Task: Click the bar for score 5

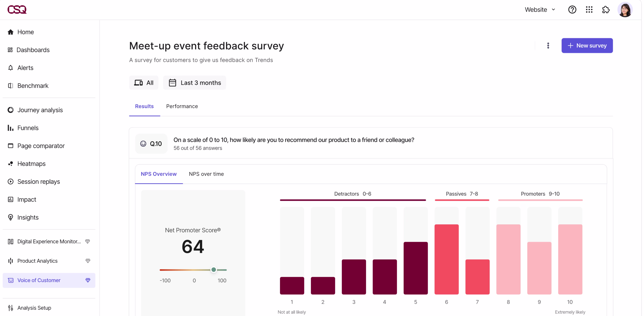Action: click(416, 268)
